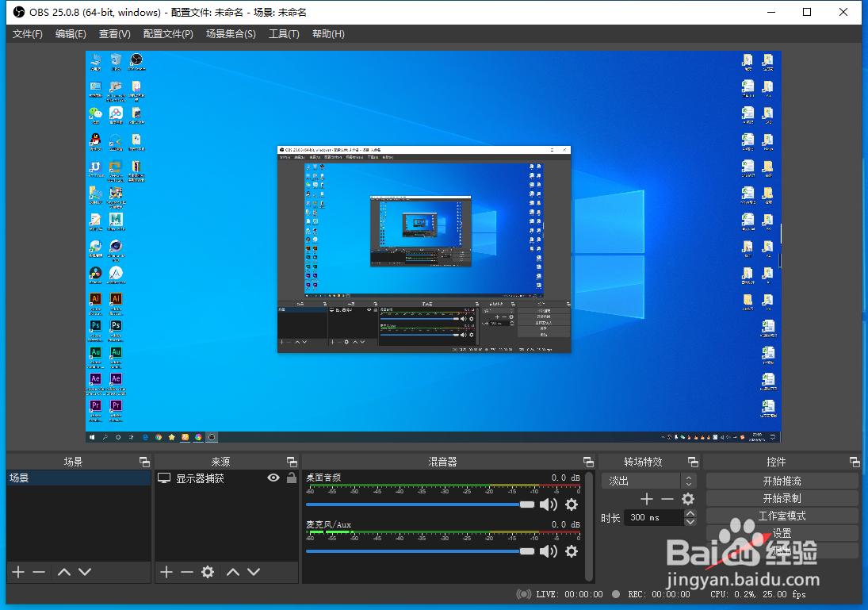Click the mixer panel scrollbar
This screenshot has width=868, height=610.
589,527
